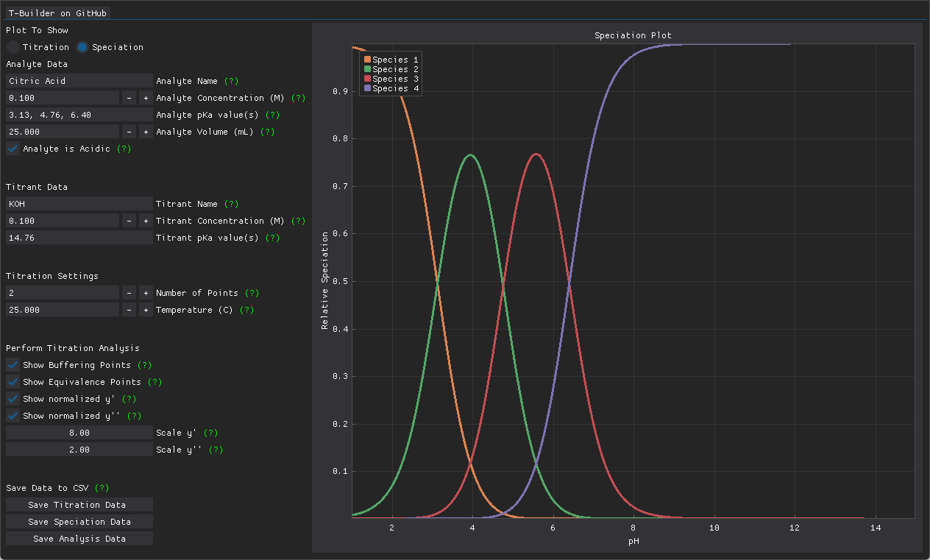The height and width of the screenshot is (560, 930).
Task: Open help for Temperature setting
Action: click(x=246, y=309)
